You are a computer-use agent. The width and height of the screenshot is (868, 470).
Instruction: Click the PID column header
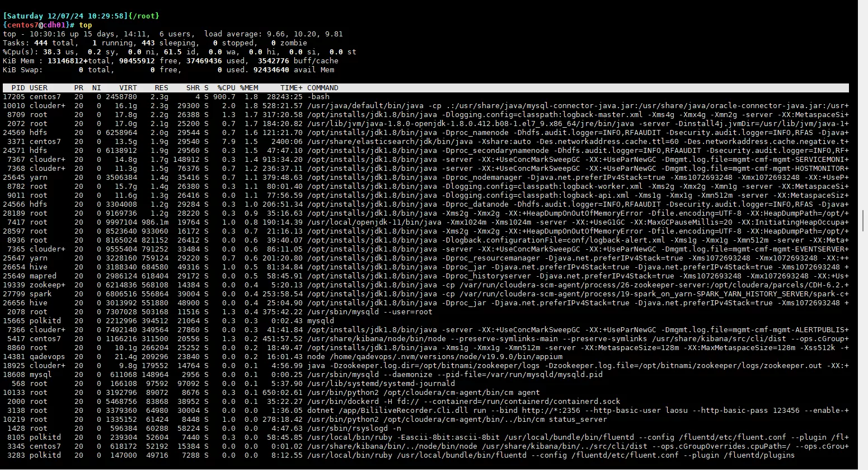[18, 88]
